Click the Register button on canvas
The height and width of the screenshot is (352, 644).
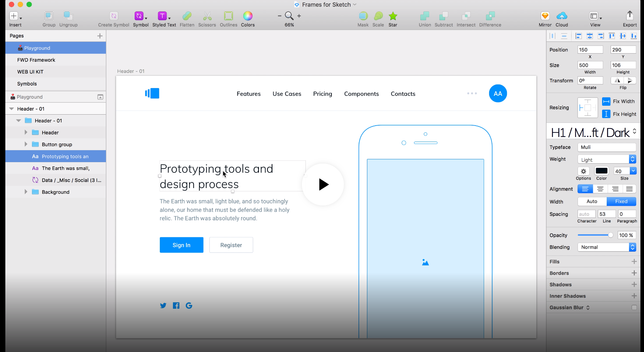[x=231, y=245]
